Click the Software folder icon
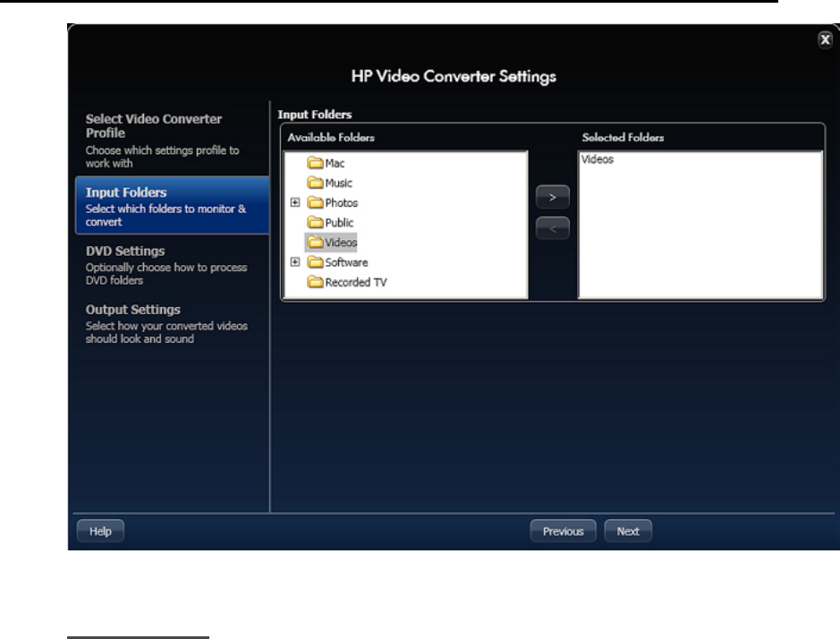840x639 pixels. tap(315, 261)
